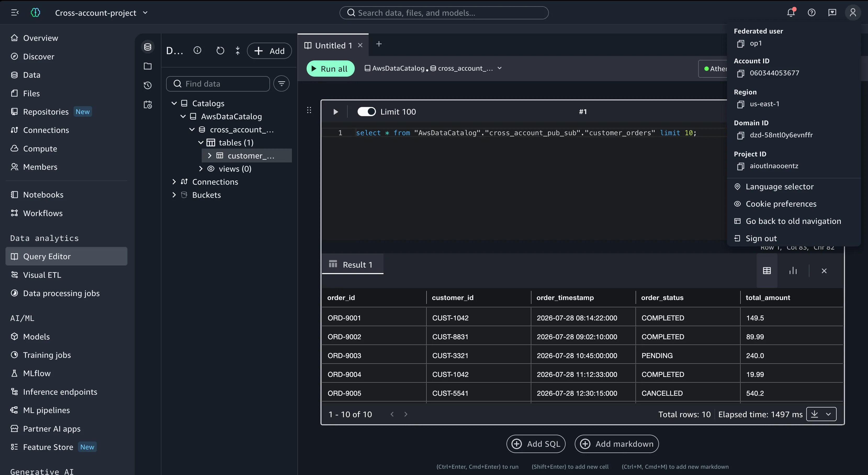Expand the Connections tree node
Screen dimensions: 868x475
tap(174, 182)
